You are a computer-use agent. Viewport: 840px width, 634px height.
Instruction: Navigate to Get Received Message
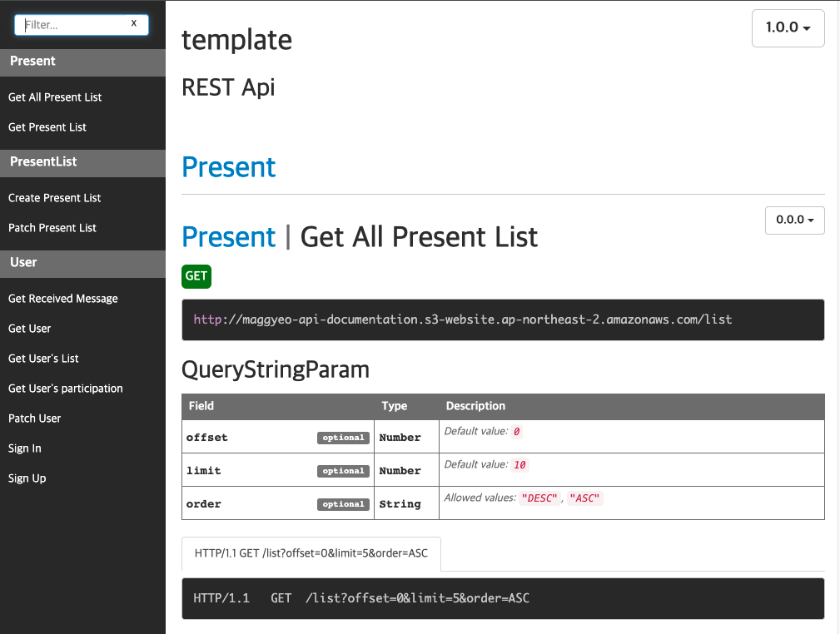pyautogui.click(x=63, y=299)
